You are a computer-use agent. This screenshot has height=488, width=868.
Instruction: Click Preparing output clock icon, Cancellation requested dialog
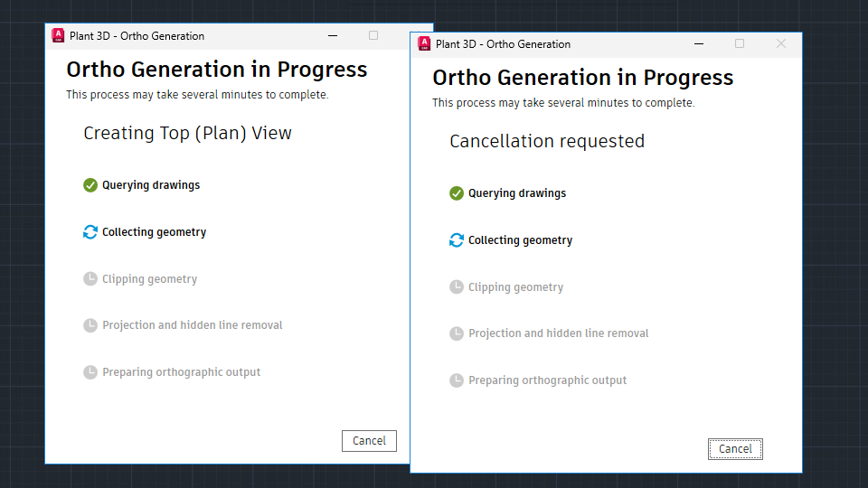coord(457,380)
